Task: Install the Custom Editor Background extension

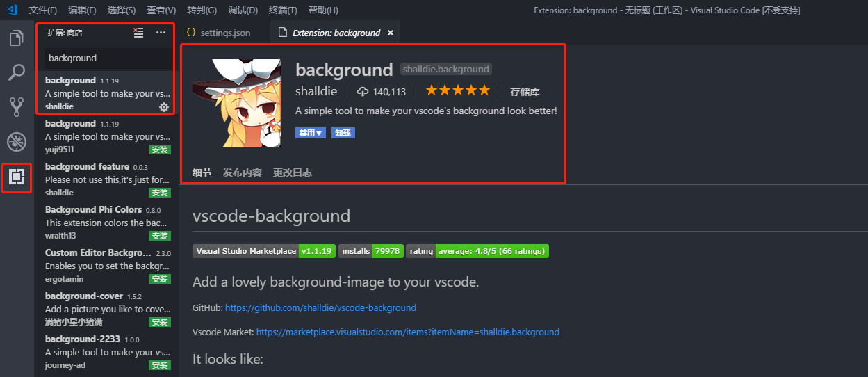Action: pos(160,279)
